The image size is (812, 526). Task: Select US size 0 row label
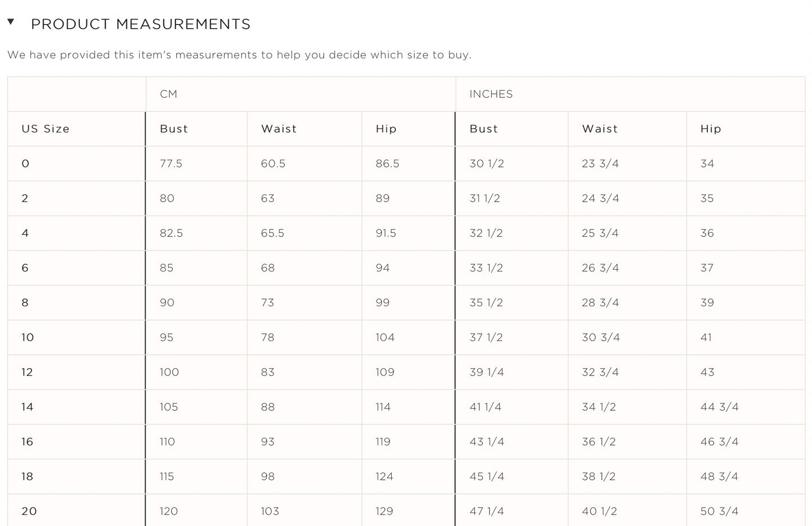(x=25, y=164)
